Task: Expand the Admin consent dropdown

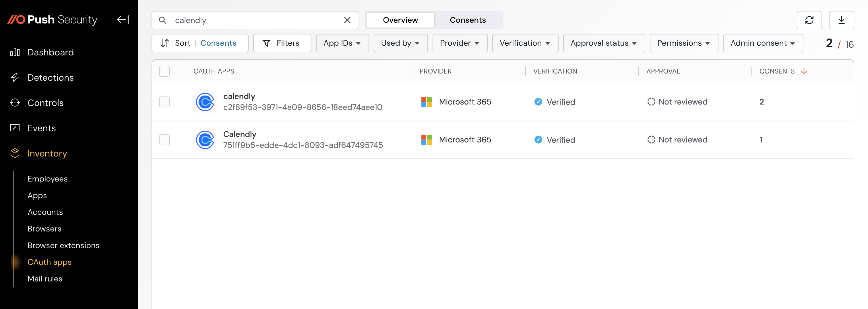Action: [x=763, y=43]
